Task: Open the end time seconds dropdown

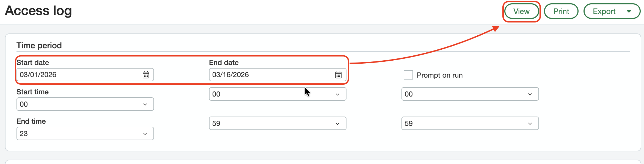Action: [470, 123]
